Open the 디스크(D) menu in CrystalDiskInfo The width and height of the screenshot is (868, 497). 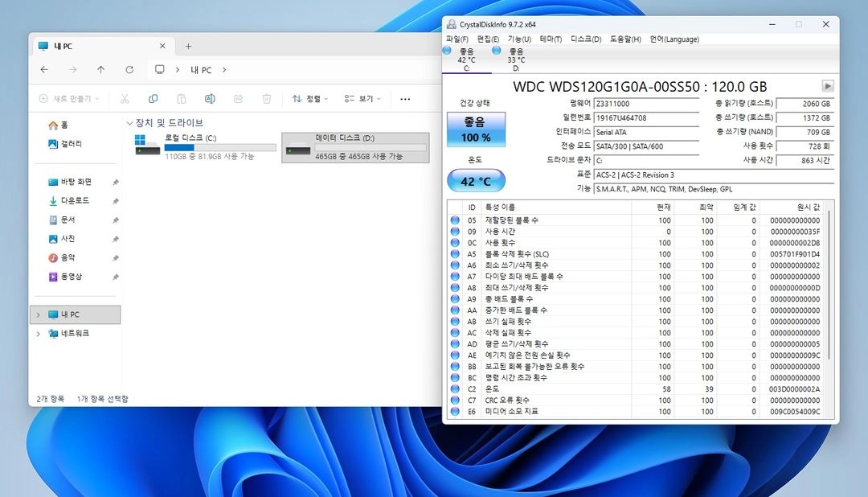pyautogui.click(x=586, y=39)
